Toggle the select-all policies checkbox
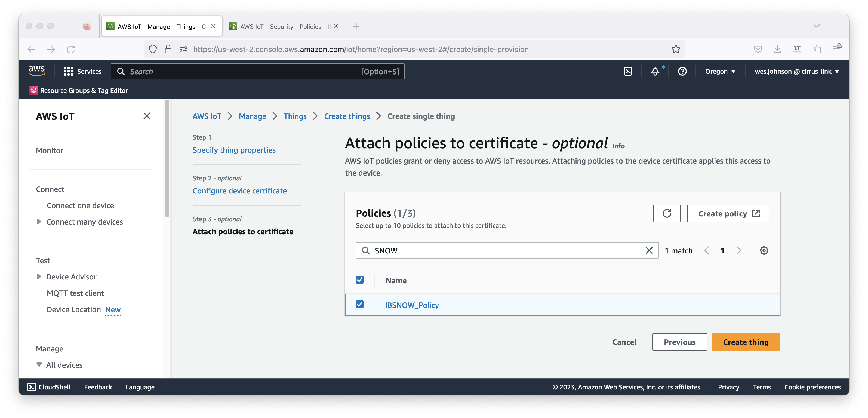This screenshot has height=418, width=868. (x=359, y=280)
